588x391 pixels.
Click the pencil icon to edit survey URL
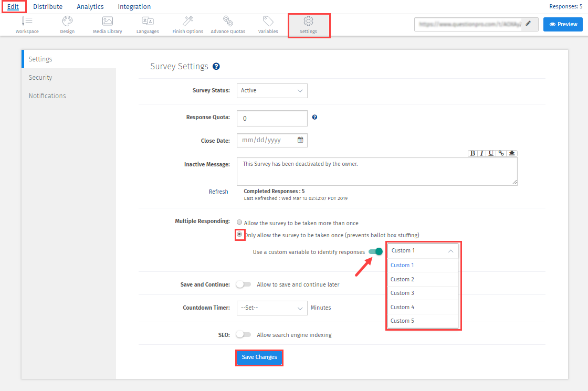click(x=528, y=24)
